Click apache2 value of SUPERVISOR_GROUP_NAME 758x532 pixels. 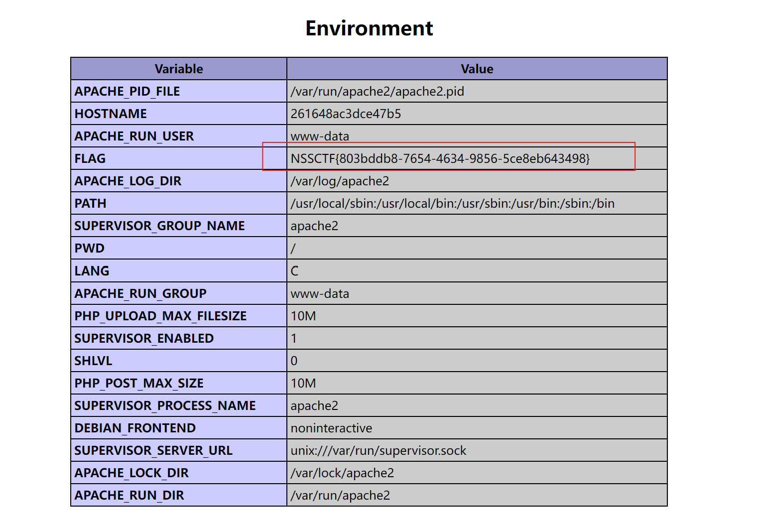[x=314, y=226]
